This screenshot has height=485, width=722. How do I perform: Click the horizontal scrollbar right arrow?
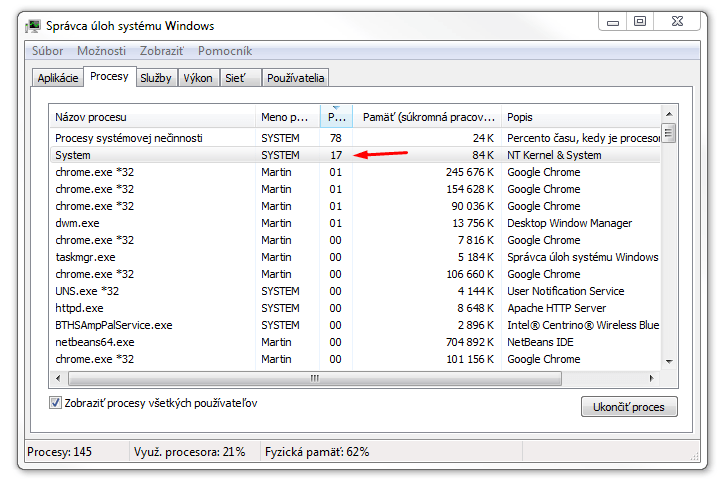(x=653, y=378)
